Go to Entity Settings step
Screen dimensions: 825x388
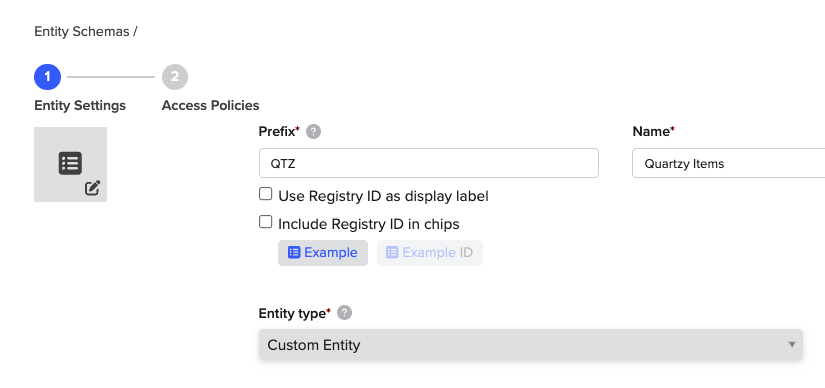point(80,105)
